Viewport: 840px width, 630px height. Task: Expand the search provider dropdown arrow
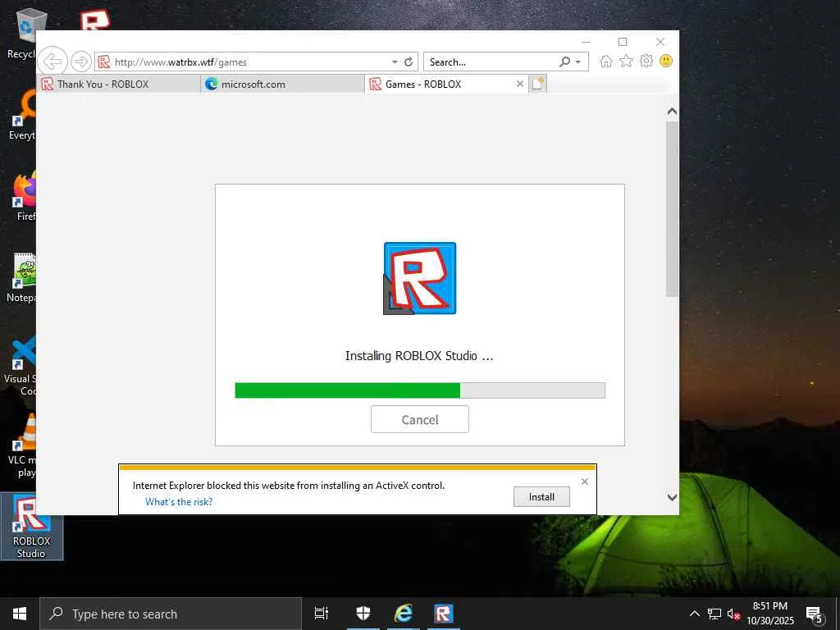pyautogui.click(x=578, y=62)
